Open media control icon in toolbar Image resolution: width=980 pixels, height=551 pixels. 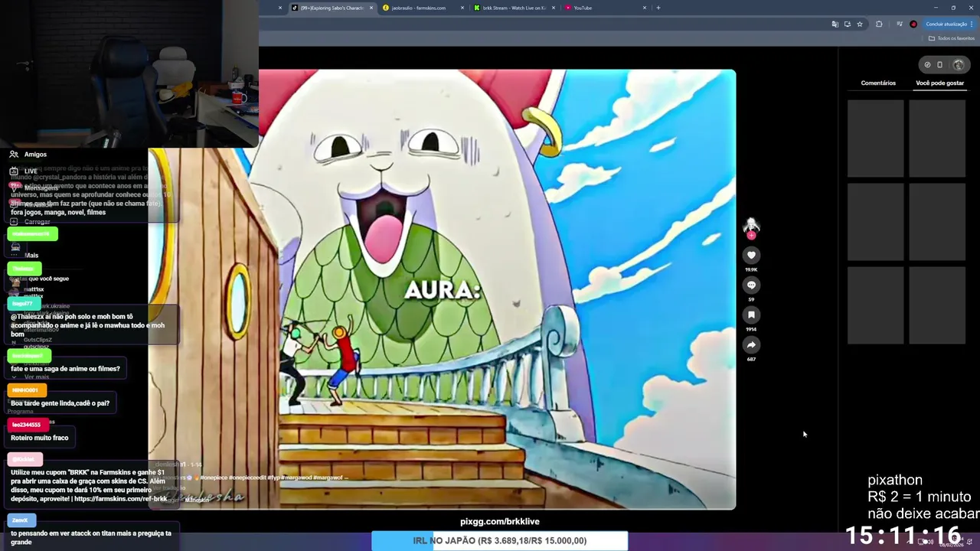pyautogui.click(x=900, y=24)
